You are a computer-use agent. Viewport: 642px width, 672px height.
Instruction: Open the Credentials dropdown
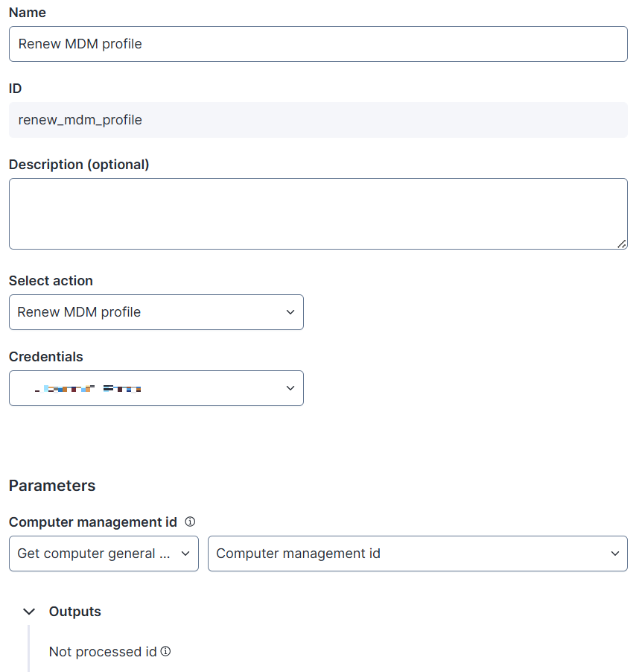coord(156,388)
